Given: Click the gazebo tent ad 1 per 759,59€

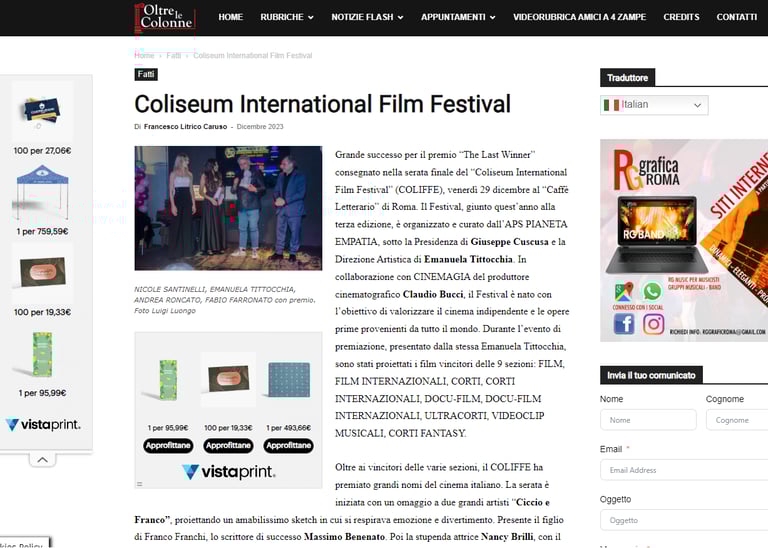Looking at the screenshot, I should [42, 199].
